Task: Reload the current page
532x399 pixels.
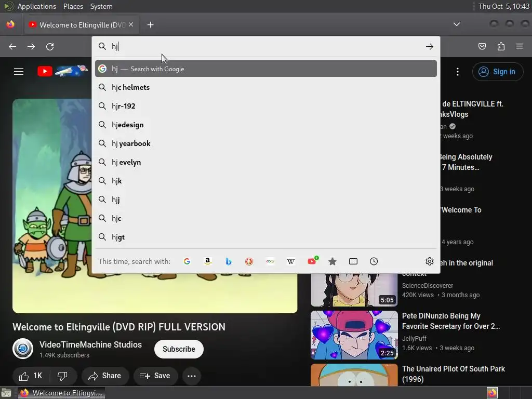Action: 50,46
